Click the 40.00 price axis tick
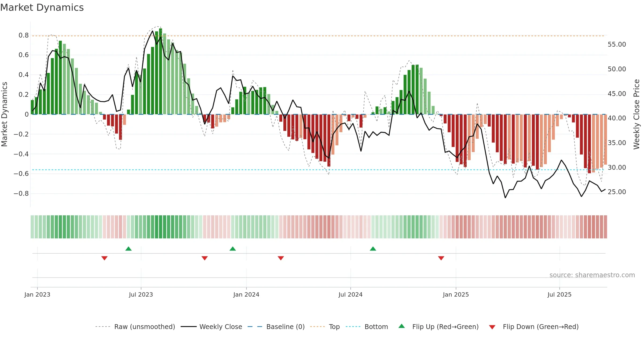 [x=617, y=118]
